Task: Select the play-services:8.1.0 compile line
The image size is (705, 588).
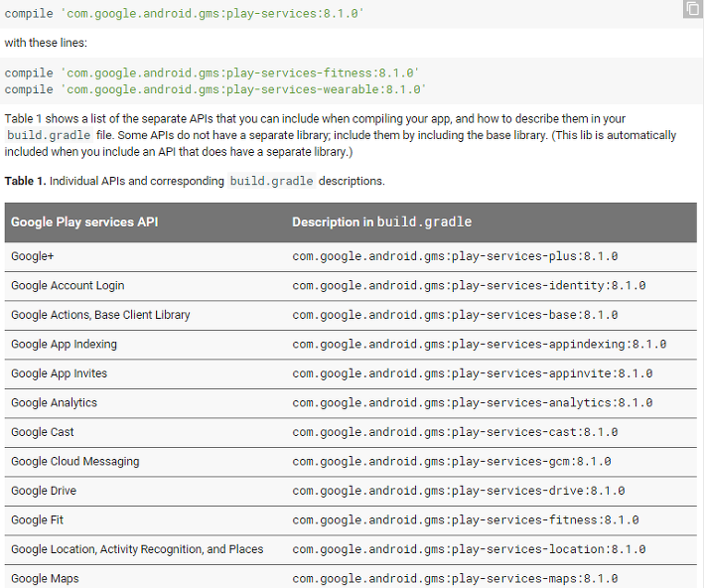Action: coord(184,14)
